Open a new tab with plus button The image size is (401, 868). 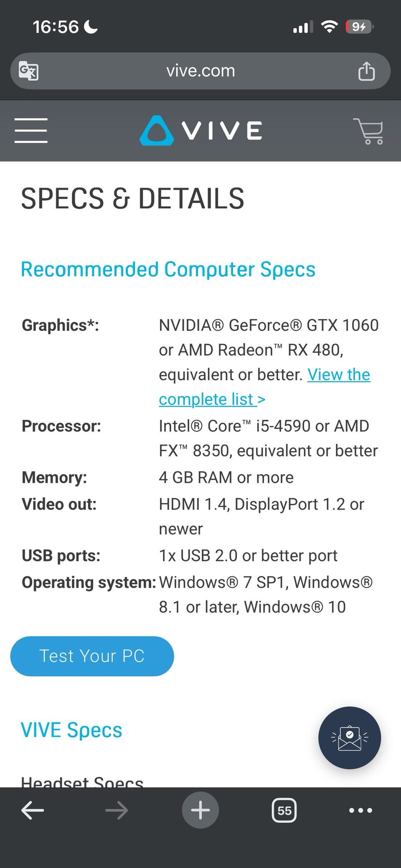click(x=200, y=810)
